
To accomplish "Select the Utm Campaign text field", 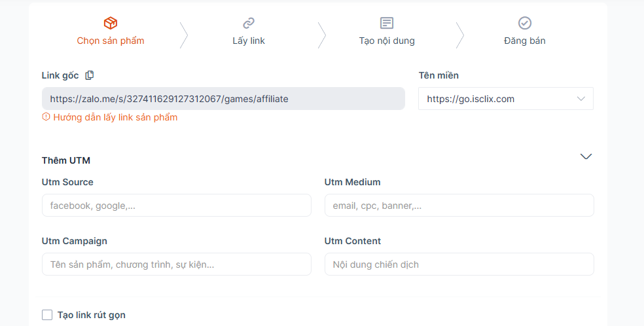I will click(176, 264).
